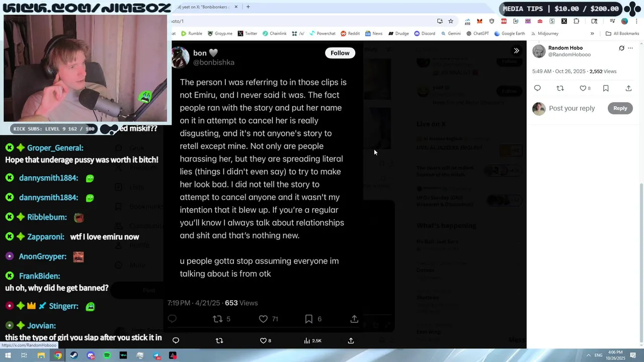Open view analytics showing 2.5K
Screen dimensions: 644x362
tap(312, 341)
